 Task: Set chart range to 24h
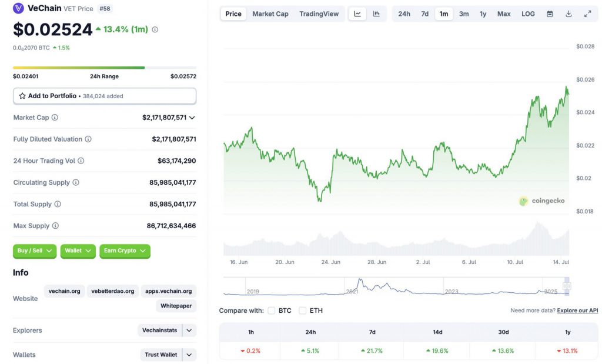(x=404, y=14)
